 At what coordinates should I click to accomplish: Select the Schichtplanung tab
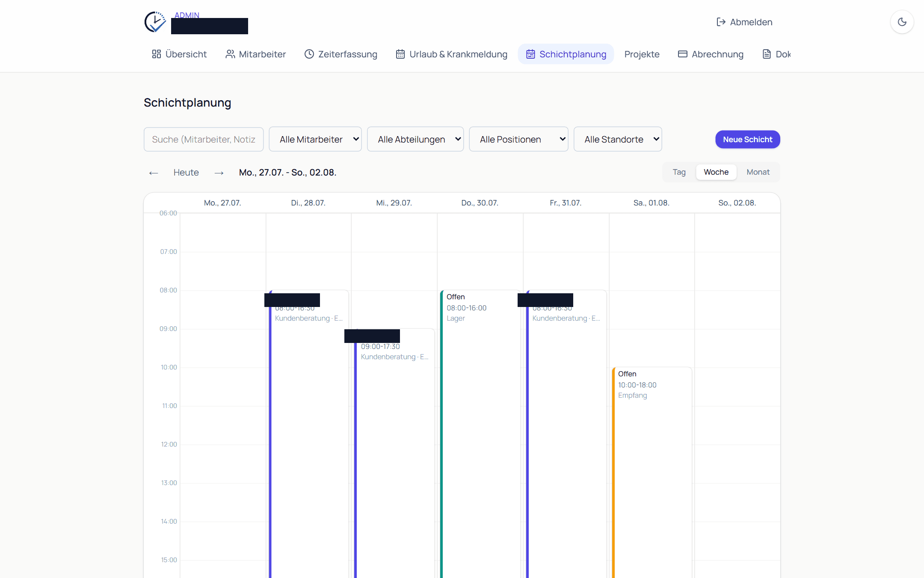point(566,54)
